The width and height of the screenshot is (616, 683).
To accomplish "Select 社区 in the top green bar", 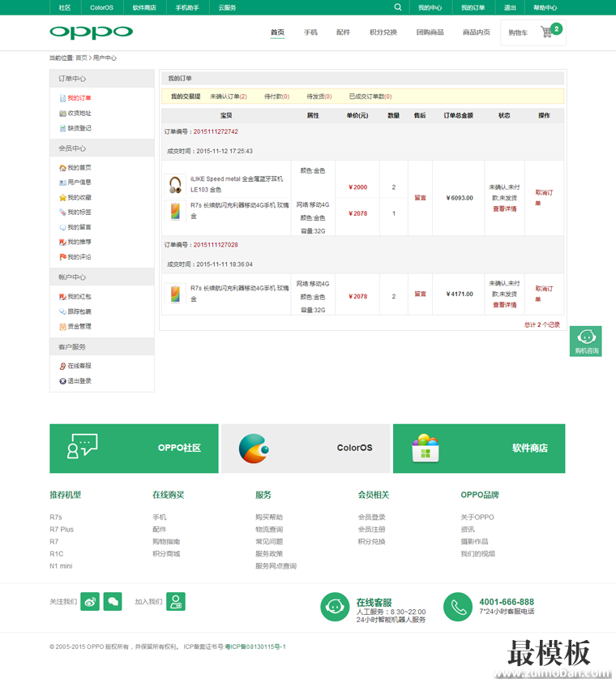I will pyautogui.click(x=65, y=8).
